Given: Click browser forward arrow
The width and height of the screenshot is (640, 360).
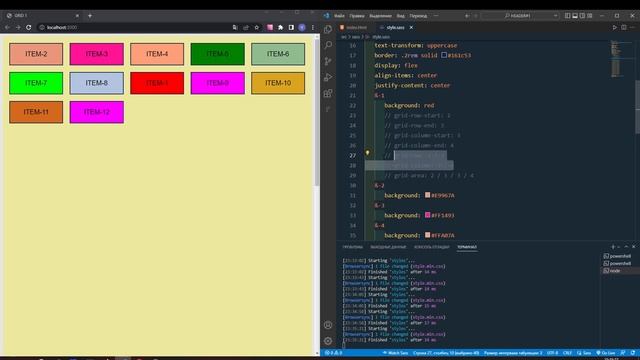Looking at the screenshot, I should [18, 27].
